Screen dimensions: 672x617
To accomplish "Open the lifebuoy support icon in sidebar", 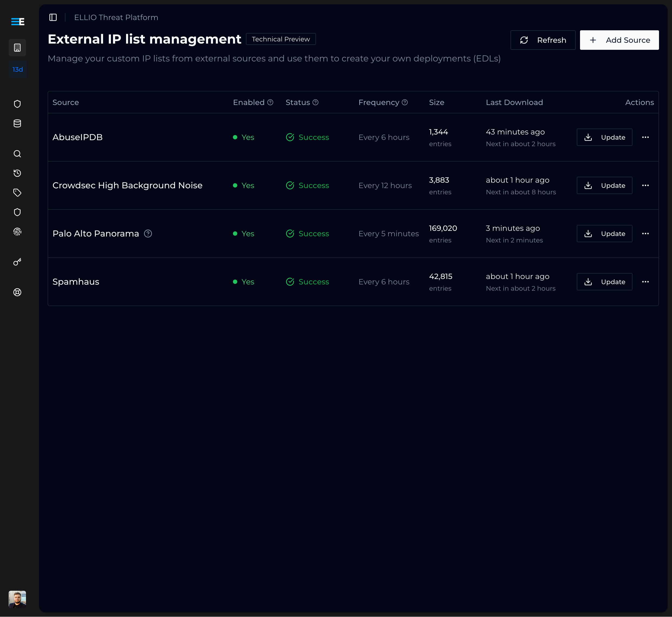I will [x=17, y=292].
